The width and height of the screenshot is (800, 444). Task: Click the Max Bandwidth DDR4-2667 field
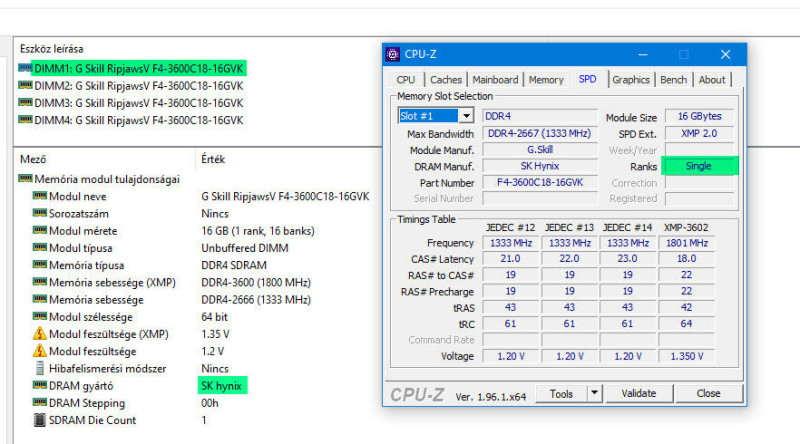pyautogui.click(x=540, y=134)
